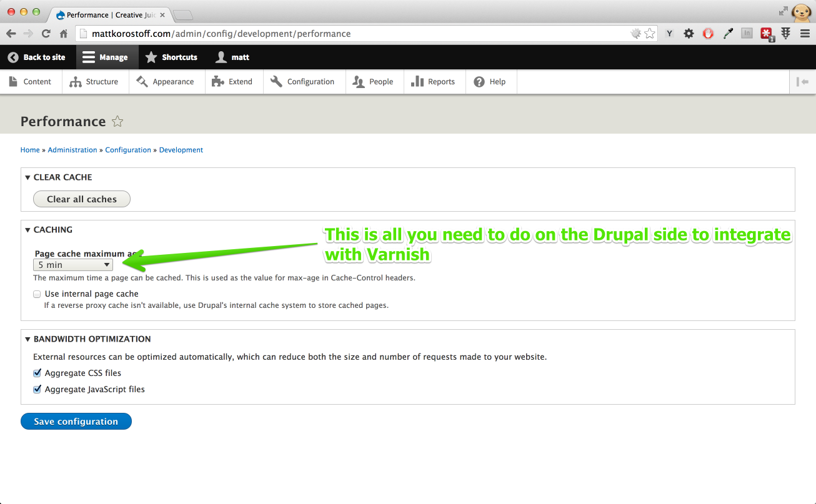This screenshot has height=504, width=816.
Task: Open the Configuration admin section
Action: click(304, 82)
